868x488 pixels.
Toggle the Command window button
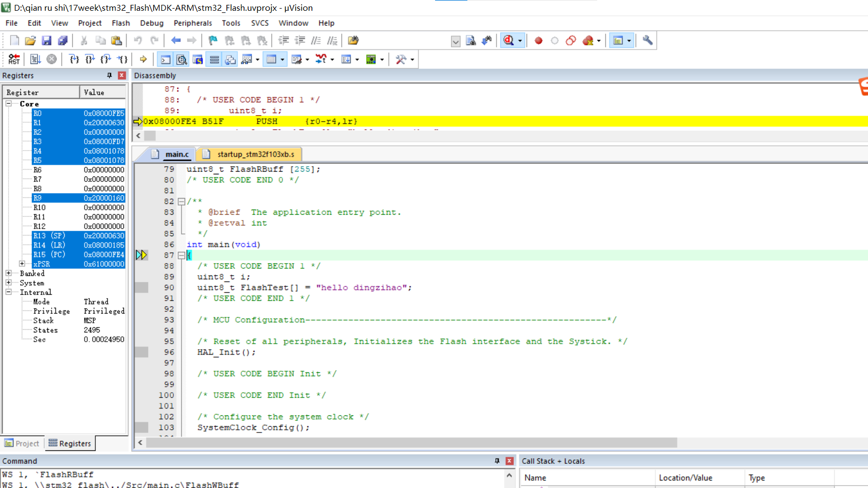[166, 59]
